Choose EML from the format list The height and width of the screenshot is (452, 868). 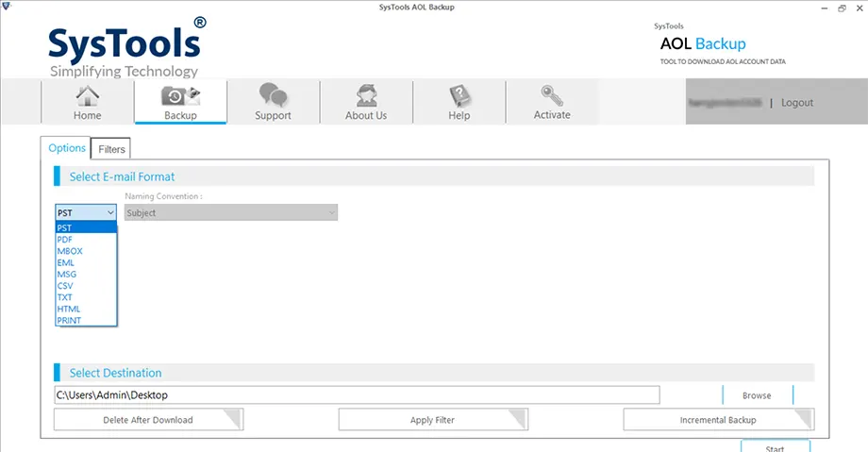[86, 262]
